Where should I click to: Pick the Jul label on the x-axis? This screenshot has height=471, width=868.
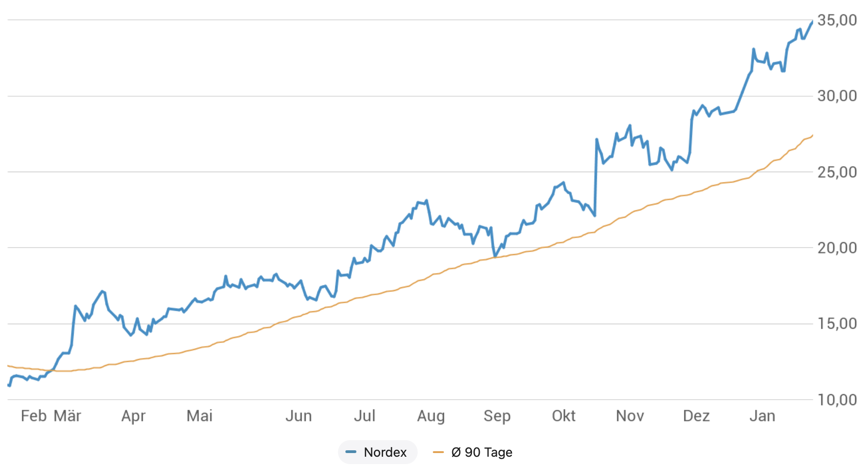point(364,416)
